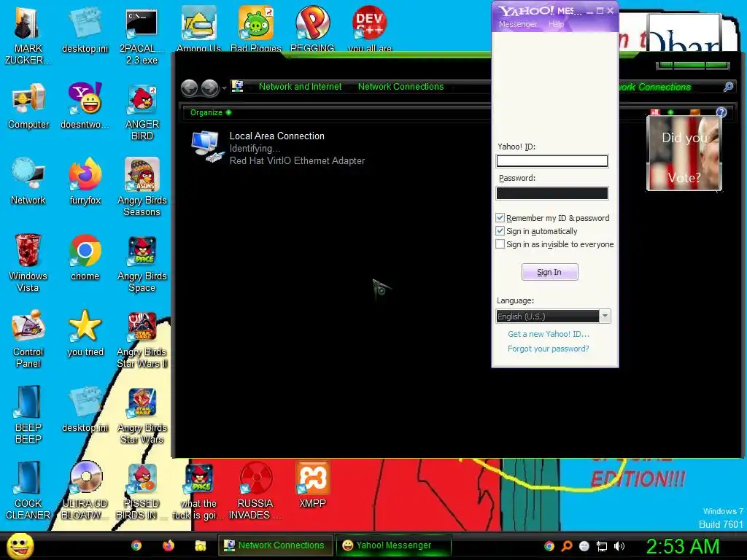747x560 pixels.
Task: Open the 'you tried' star icon
Action: coord(85,332)
